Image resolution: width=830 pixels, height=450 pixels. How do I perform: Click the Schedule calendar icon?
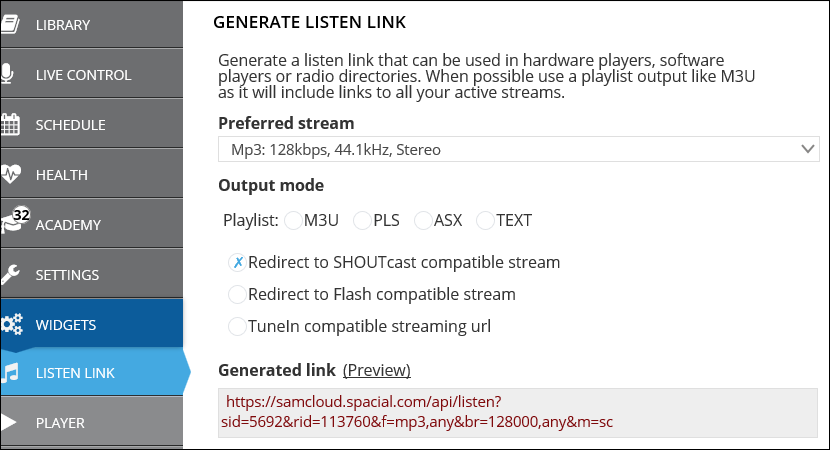(x=10, y=124)
